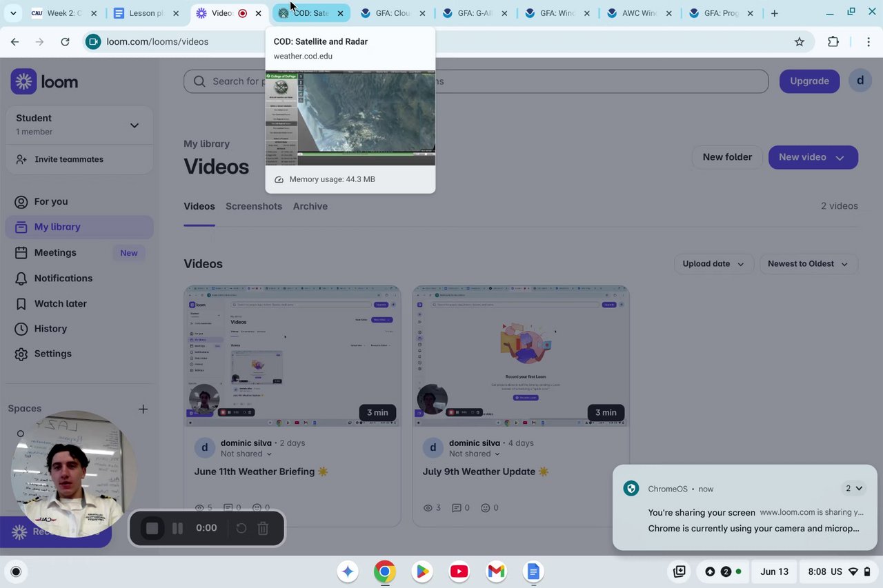Viewport: 883px width, 588px height.
Task: Click the Loom logo in the sidebar
Action: pyautogui.click(x=44, y=81)
